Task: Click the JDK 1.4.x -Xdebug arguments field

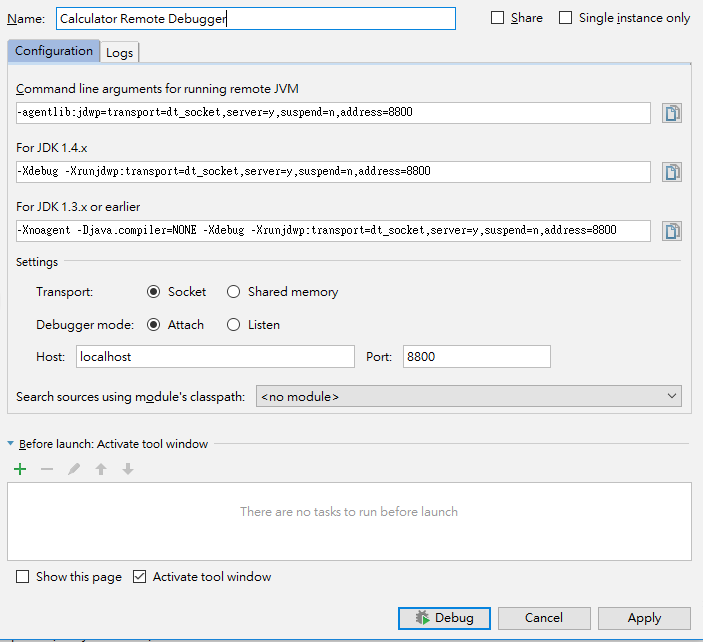Action: [333, 172]
